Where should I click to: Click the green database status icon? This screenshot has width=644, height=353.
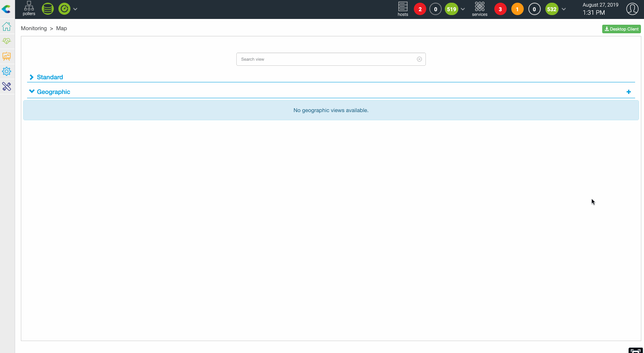point(48,9)
